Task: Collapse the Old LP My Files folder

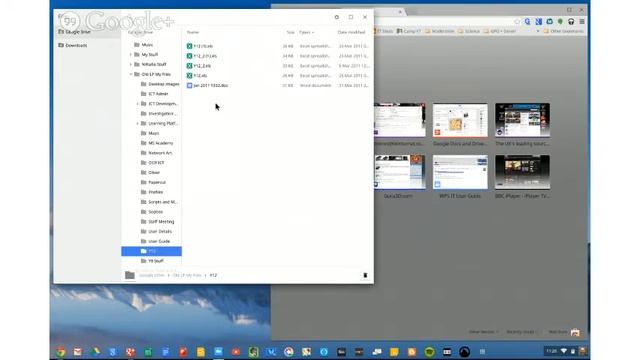Action: point(131,74)
